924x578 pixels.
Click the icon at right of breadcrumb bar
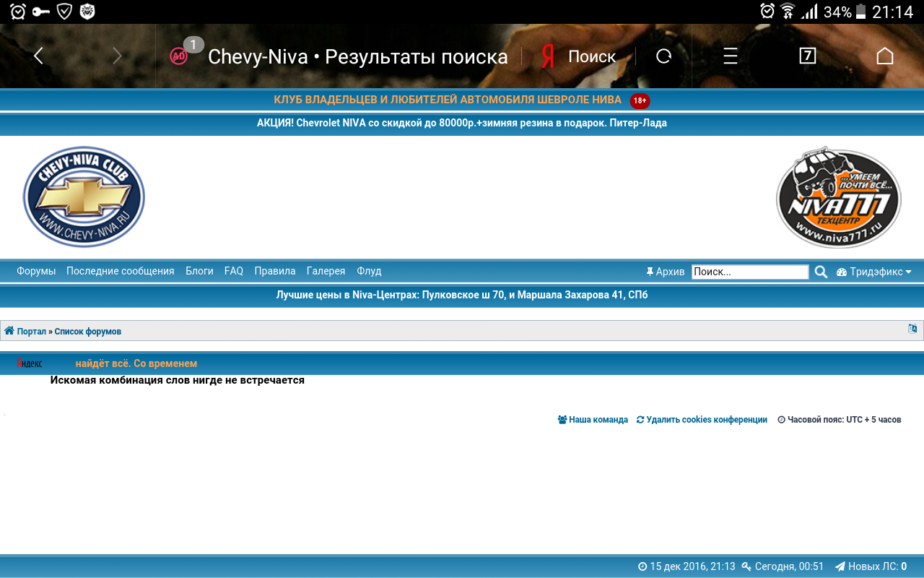[x=912, y=329]
